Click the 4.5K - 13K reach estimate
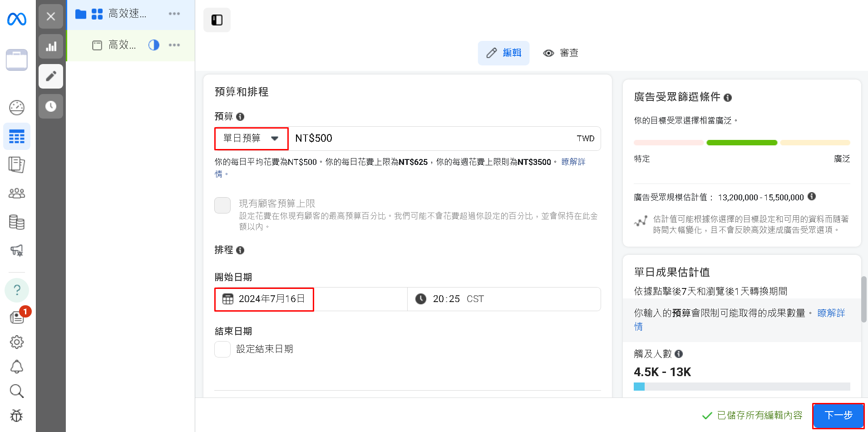This screenshot has width=868, height=432. (x=662, y=372)
